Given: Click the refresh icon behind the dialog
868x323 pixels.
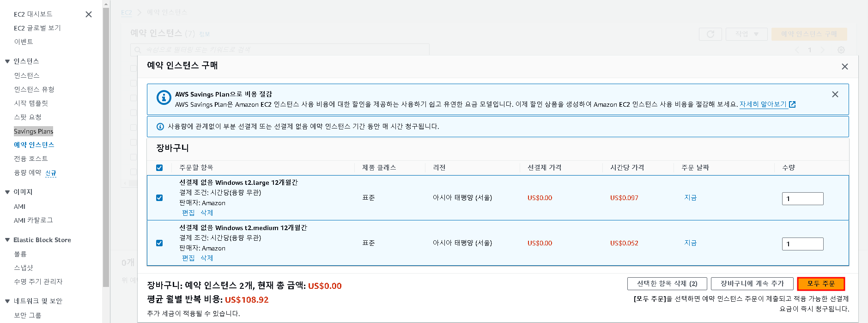Looking at the screenshot, I should (710, 34).
